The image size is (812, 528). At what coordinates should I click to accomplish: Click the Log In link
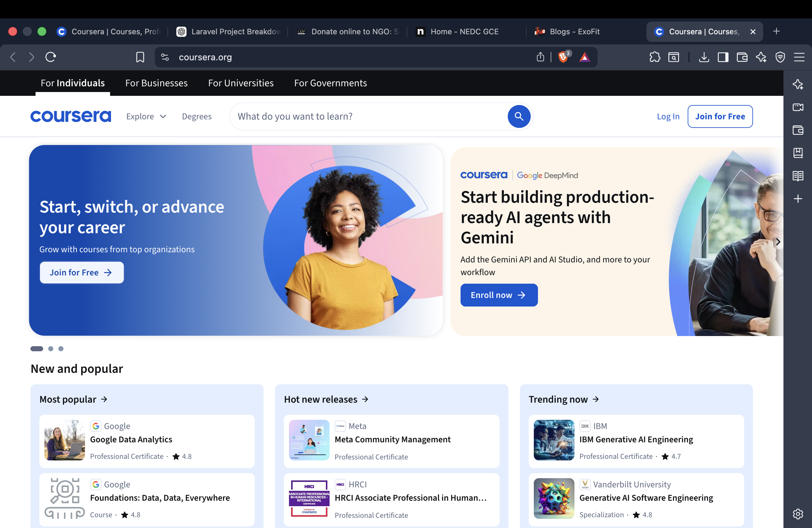point(668,116)
